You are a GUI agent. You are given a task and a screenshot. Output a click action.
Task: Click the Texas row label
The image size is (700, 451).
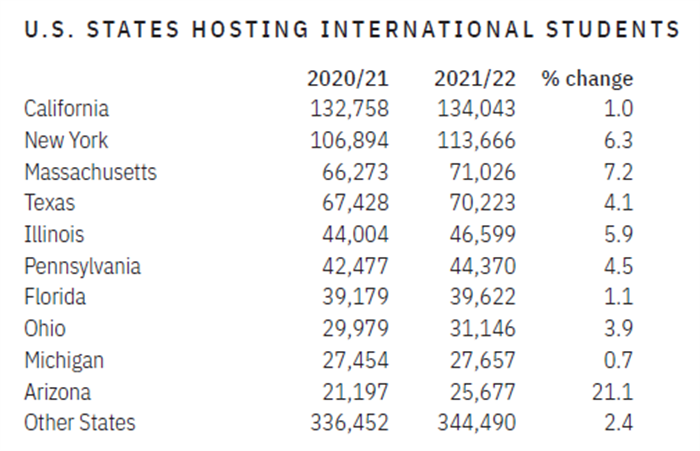tap(50, 203)
